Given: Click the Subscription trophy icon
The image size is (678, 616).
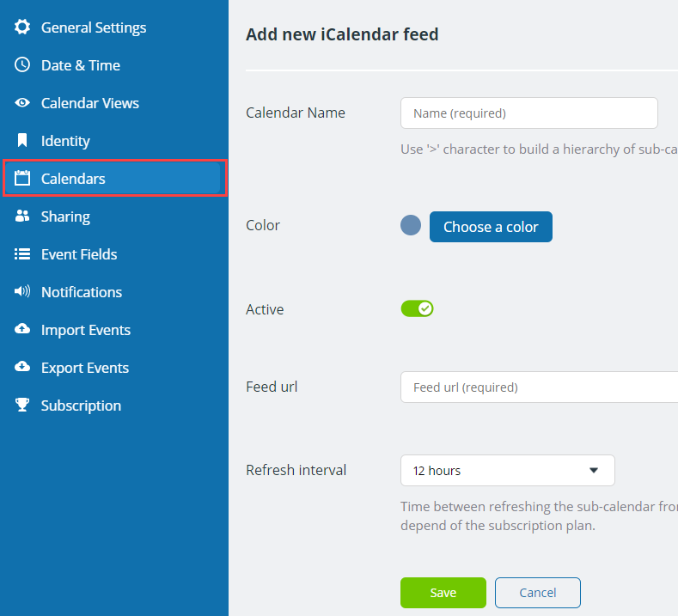Looking at the screenshot, I should tap(22, 405).
